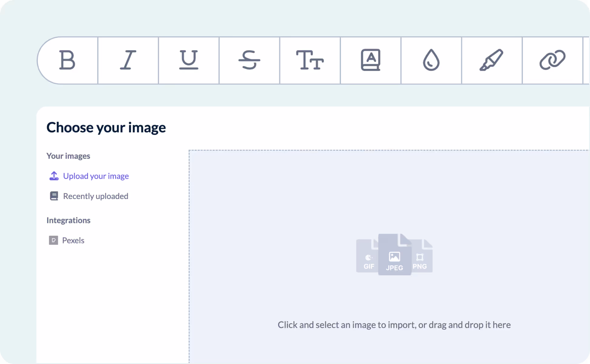The height and width of the screenshot is (364, 590).
Task: Click the upload arrow icon
Action: (x=54, y=176)
